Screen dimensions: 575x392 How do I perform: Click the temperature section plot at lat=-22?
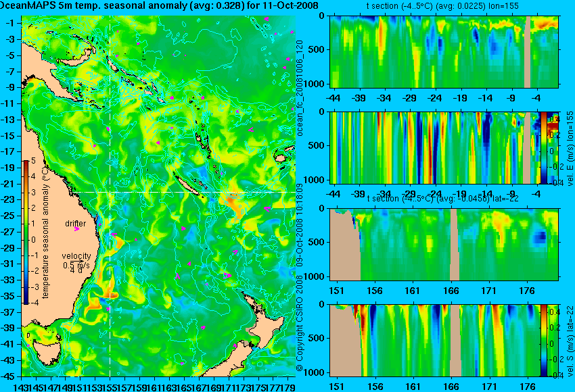coord(444,245)
